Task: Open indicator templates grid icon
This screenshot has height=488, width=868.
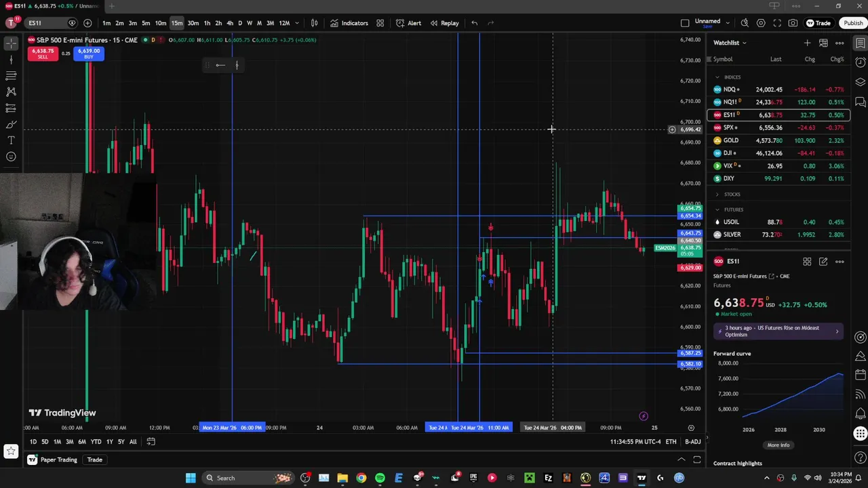Action: [380, 23]
